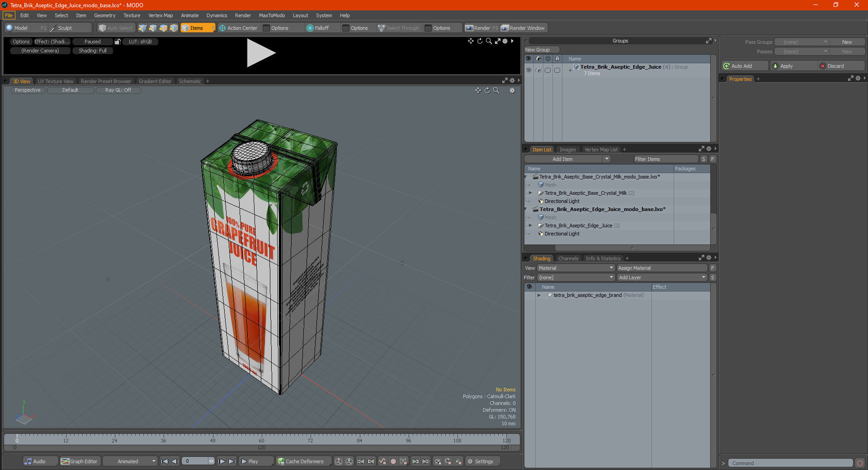Open the Render Window
Screen dimensions: 868x470
click(x=523, y=28)
